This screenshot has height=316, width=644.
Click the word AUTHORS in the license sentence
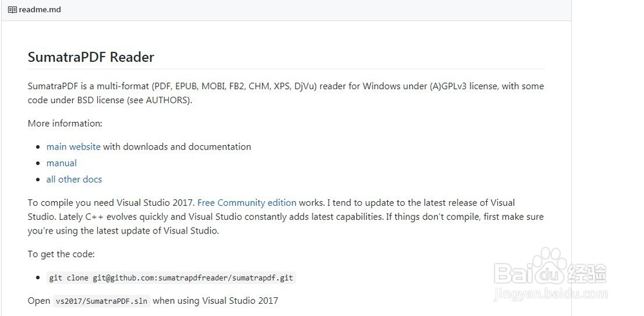pos(167,100)
